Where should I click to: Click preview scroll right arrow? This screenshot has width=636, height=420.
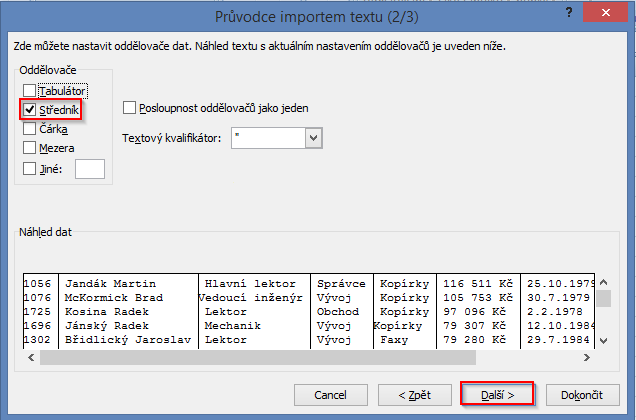[x=587, y=358]
